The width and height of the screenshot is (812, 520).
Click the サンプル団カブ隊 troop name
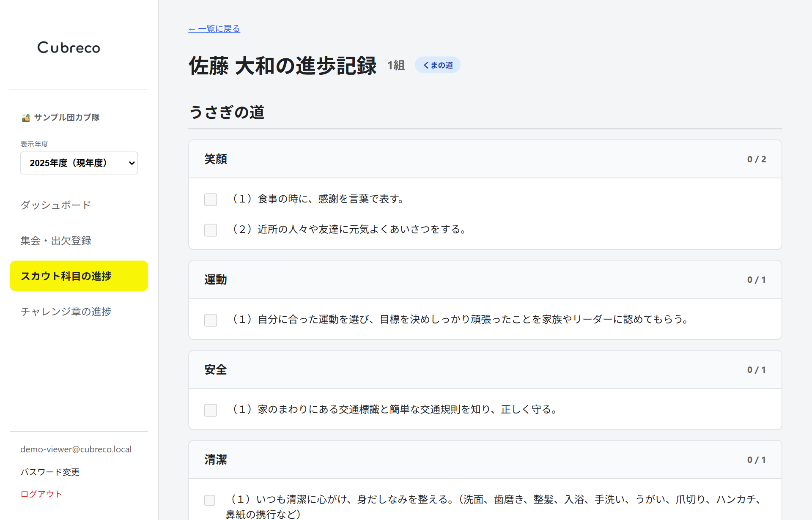click(67, 118)
